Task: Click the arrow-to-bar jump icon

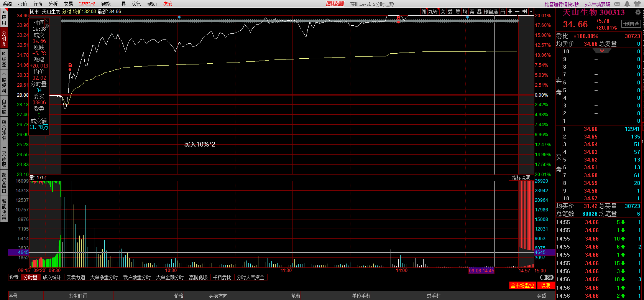Action: pos(524,12)
